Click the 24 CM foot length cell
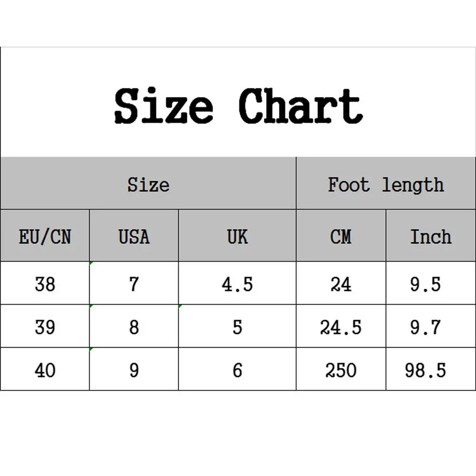Viewport: 476px width, 476px height. 340,284
